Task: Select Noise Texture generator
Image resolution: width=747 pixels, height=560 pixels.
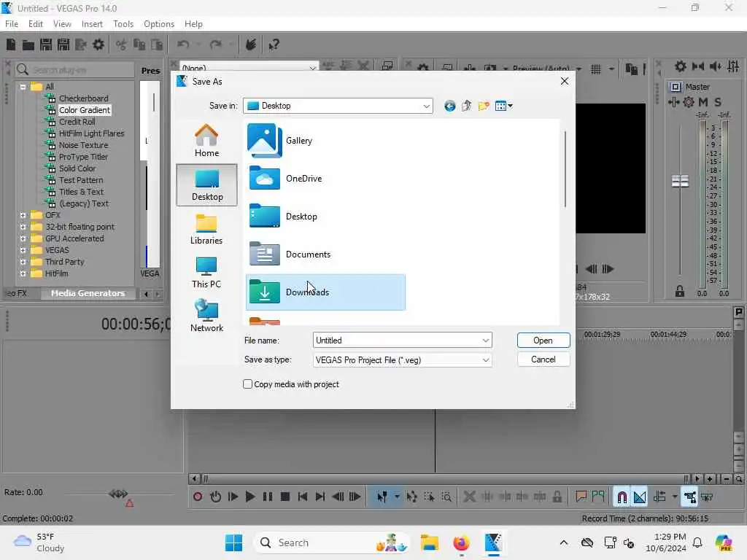Action: coord(83,145)
